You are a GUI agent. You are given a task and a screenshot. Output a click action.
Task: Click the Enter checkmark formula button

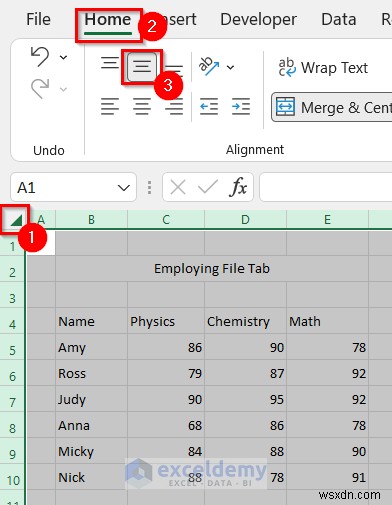[207, 187]
